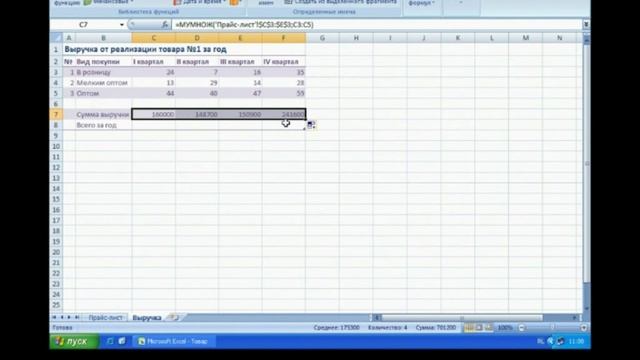The image size is (640, 360).
Task: Click the Select All corner triangle
Action: coord(56,38)
